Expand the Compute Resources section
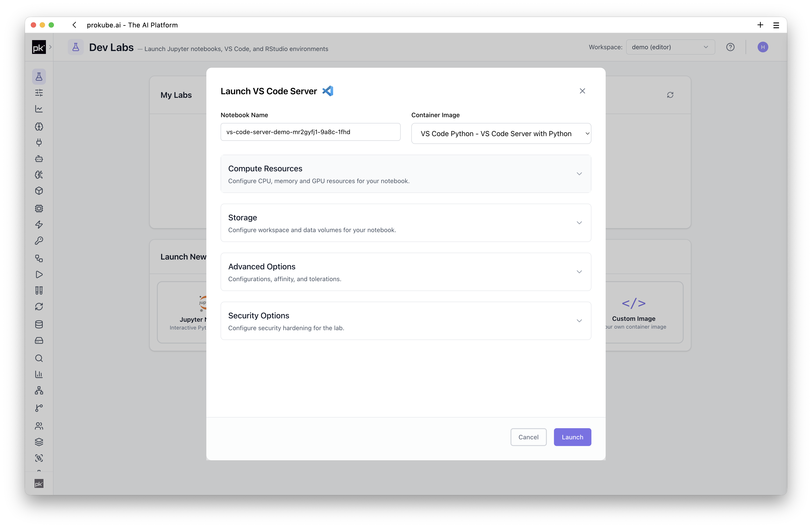Viewport: 812px width, 528px height. (x=406, y=174)
